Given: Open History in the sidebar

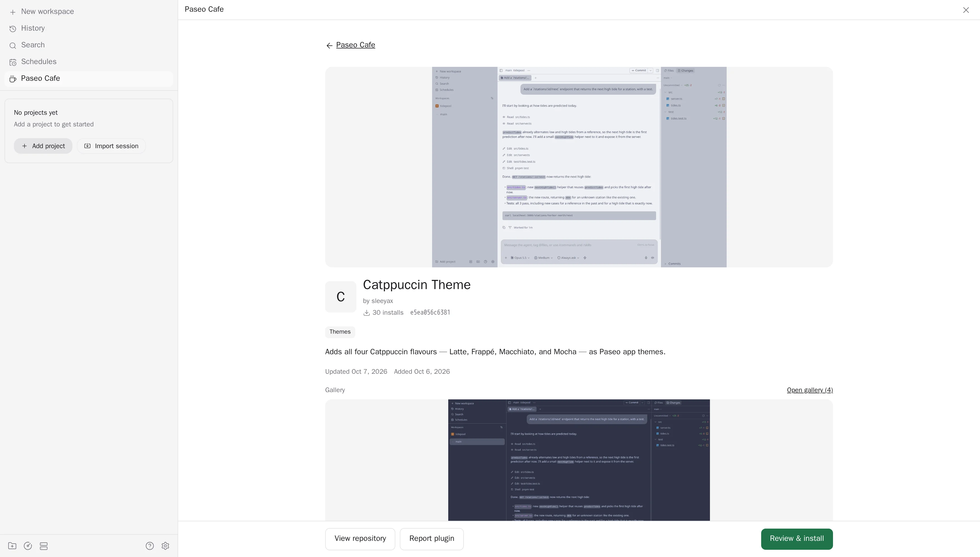Looking at the screenshot, I should coord(89,28).
